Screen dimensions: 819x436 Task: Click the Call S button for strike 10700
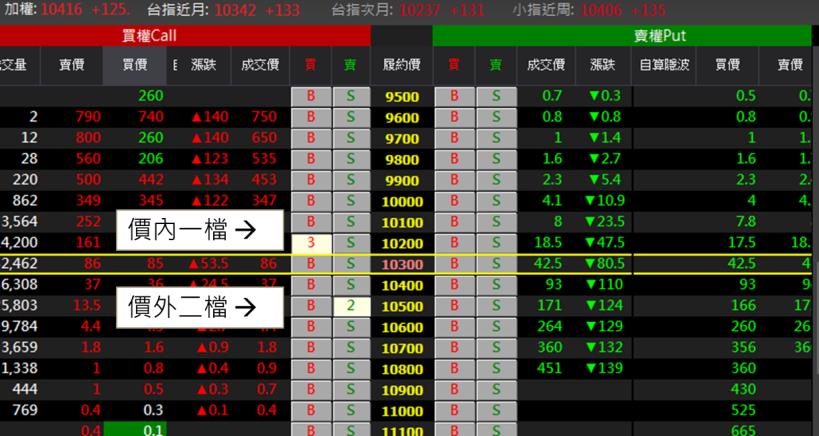coord(351,348)
